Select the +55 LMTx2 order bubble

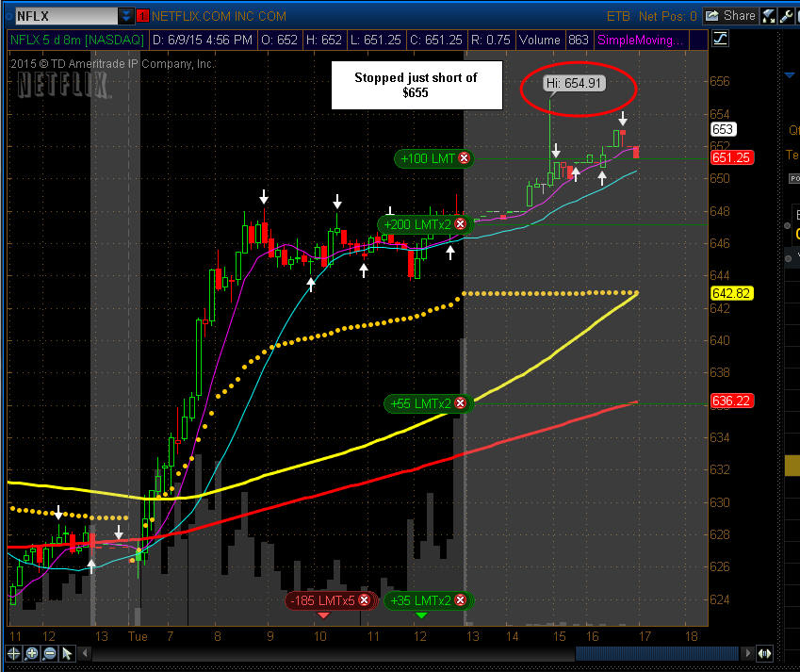pos(429,403)
